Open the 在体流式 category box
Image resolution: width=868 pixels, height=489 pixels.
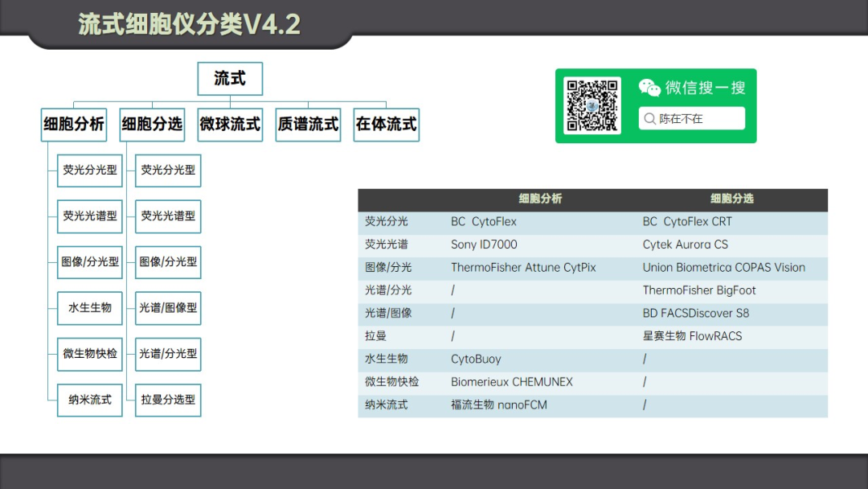point(386,125)
